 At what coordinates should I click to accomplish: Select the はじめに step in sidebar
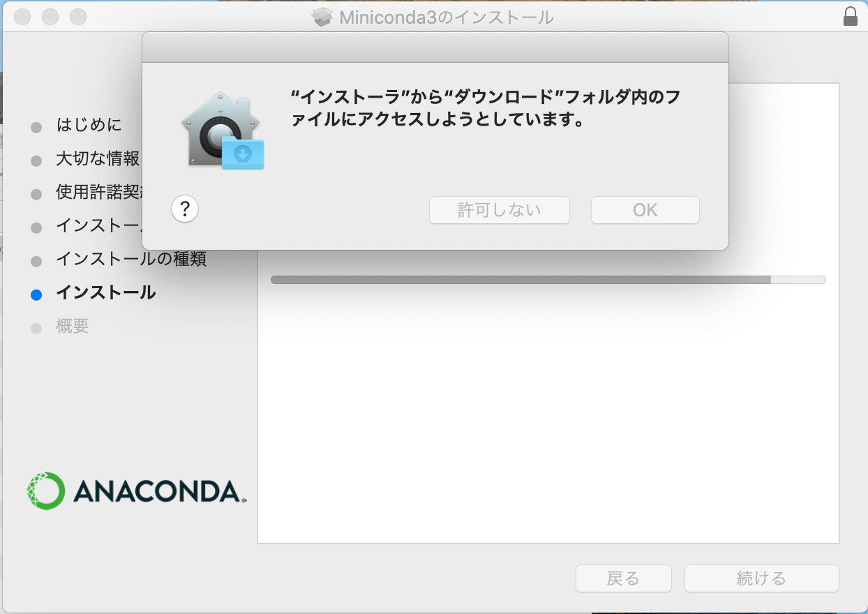tap(89, 126)
